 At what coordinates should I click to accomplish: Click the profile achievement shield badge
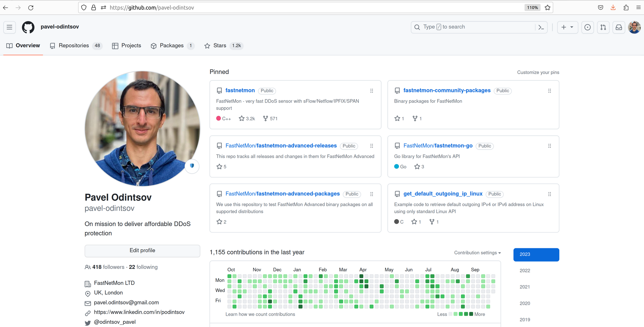[192, 166]
